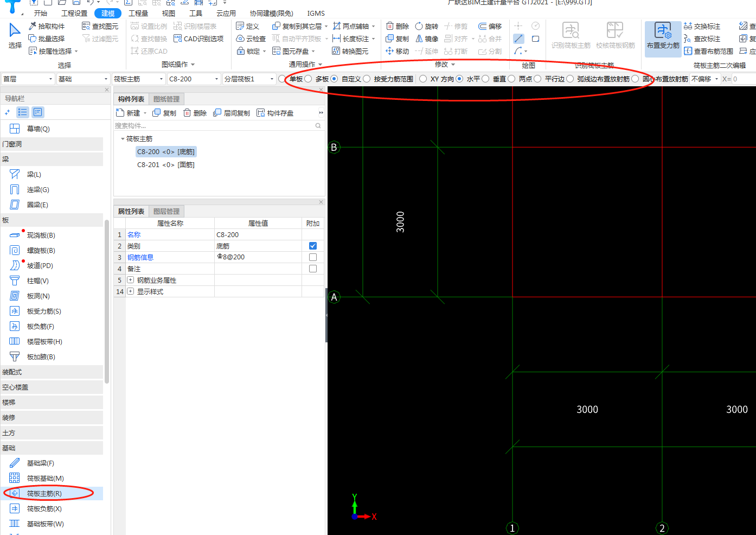Toggle the 备注 附加 checkbox
This screenshot has height=535, width=756.
(x=313, y=269)
